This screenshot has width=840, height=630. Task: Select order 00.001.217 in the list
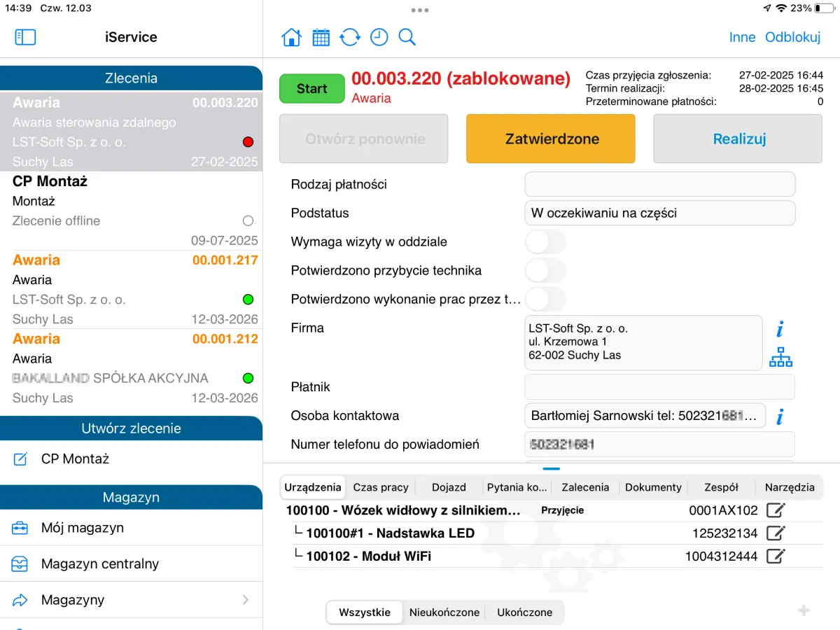[x=131, y=289]
